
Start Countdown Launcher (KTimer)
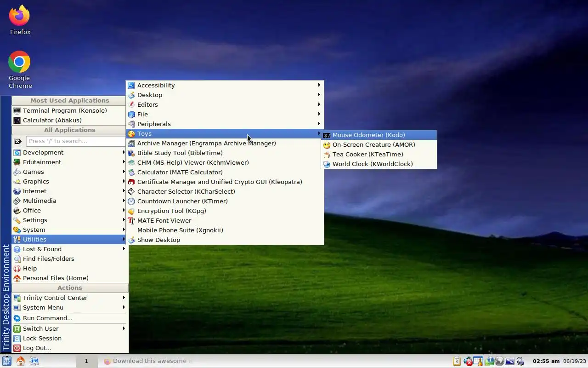tap(225, 201)
